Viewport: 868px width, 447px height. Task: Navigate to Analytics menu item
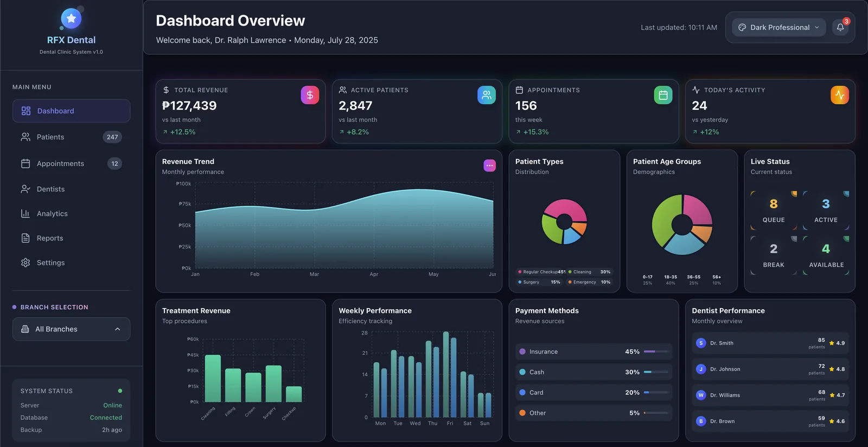click(71, 214)
